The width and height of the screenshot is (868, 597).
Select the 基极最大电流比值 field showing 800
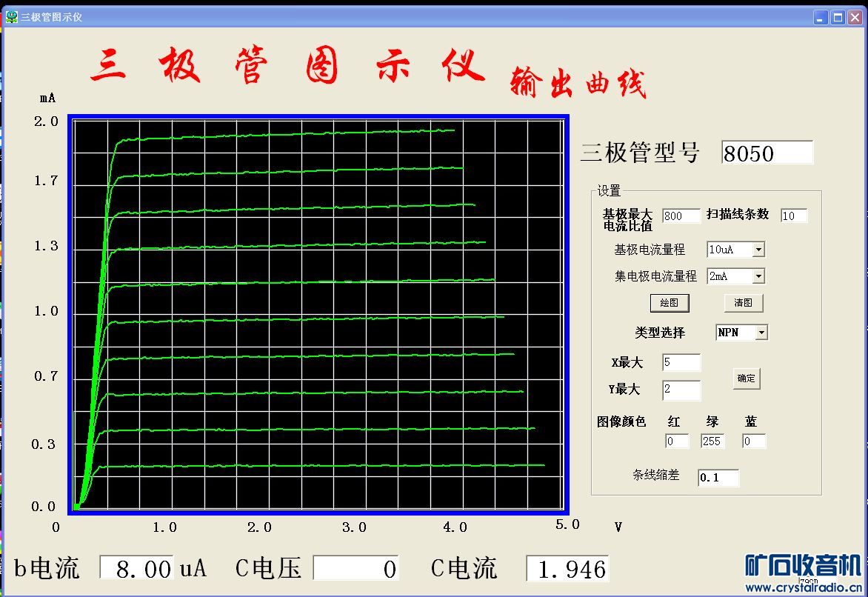click(681, 216)
